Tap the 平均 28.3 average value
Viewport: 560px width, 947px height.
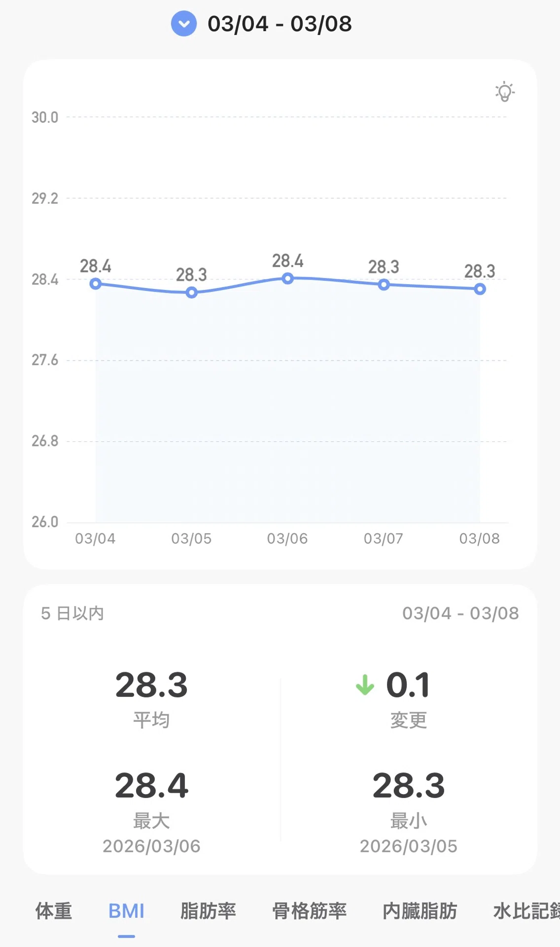click(151, 685)
